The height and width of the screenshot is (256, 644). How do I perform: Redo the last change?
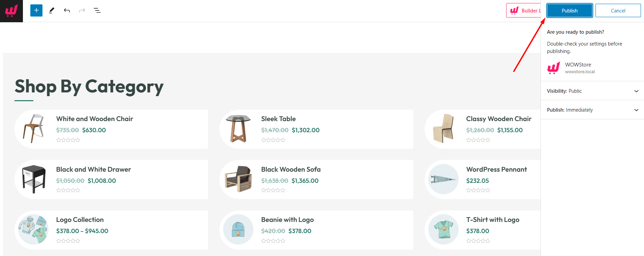pos(82,10)
